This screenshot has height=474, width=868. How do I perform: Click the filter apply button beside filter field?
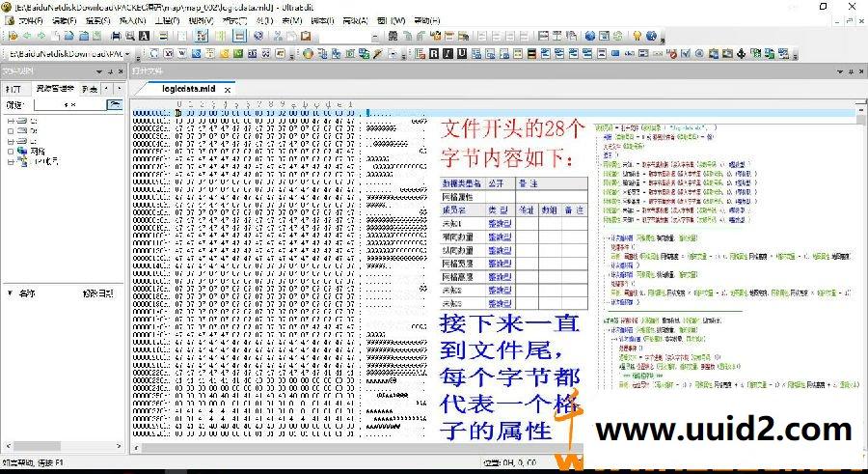pos(115,105)
